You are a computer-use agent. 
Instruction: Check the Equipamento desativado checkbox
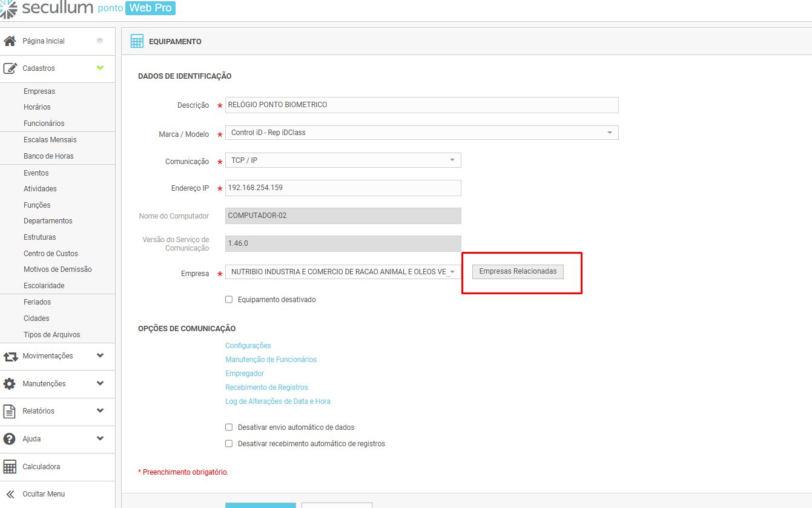[x=229, y=300]
